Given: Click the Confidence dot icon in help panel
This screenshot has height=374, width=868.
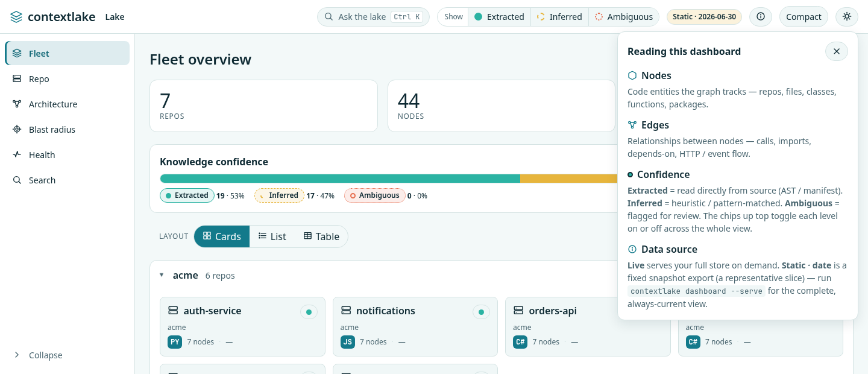Looking at the screenshot, I should point(631,174).
